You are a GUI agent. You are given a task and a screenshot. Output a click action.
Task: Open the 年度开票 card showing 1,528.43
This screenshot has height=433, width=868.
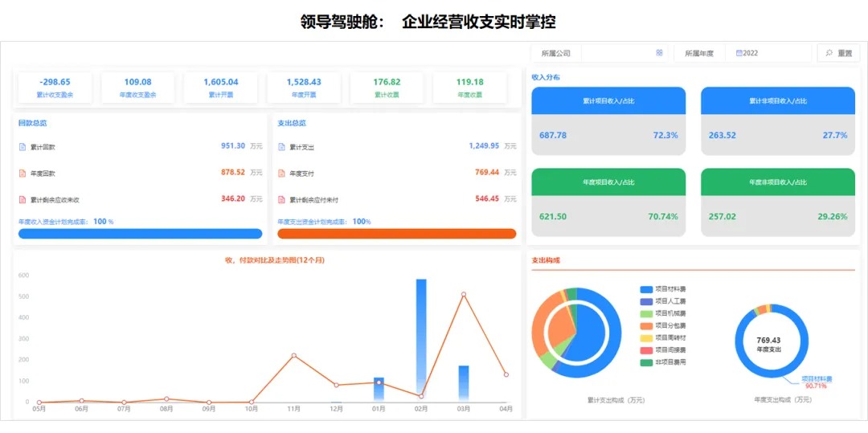(304, 88)
